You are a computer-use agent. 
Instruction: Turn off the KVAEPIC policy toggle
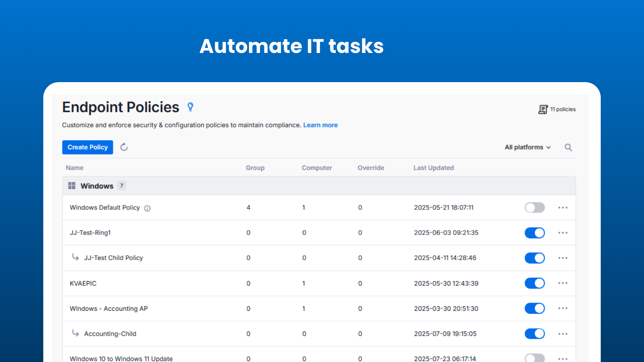535,283
